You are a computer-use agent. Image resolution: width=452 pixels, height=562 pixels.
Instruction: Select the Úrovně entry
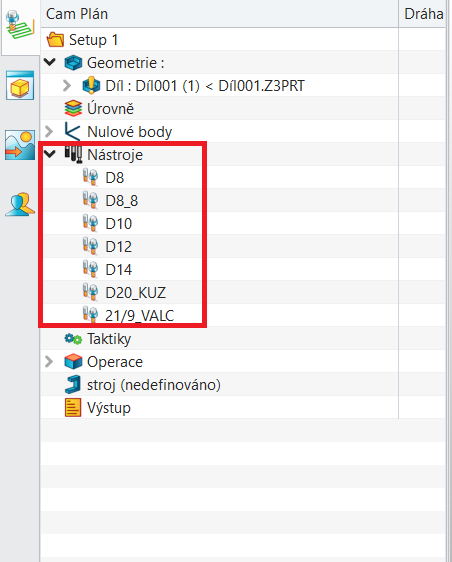110,109
